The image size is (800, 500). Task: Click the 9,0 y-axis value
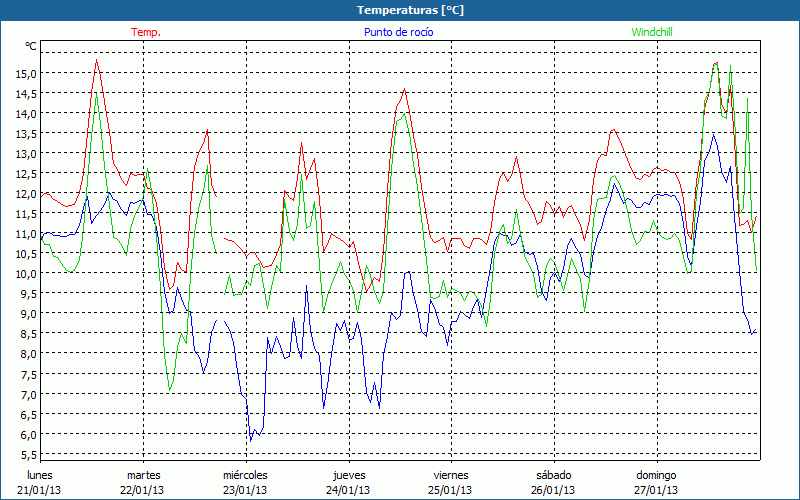point(28,314)
